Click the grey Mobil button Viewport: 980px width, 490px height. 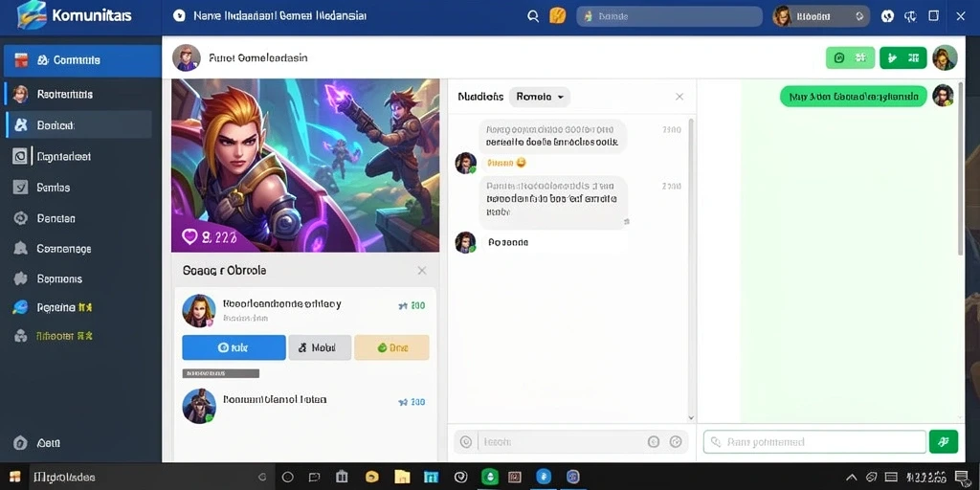click(x=320, y=347)
